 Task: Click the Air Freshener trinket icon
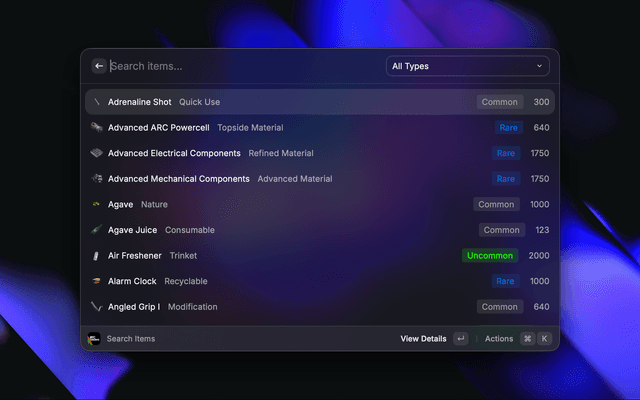(x=97, y=256)
